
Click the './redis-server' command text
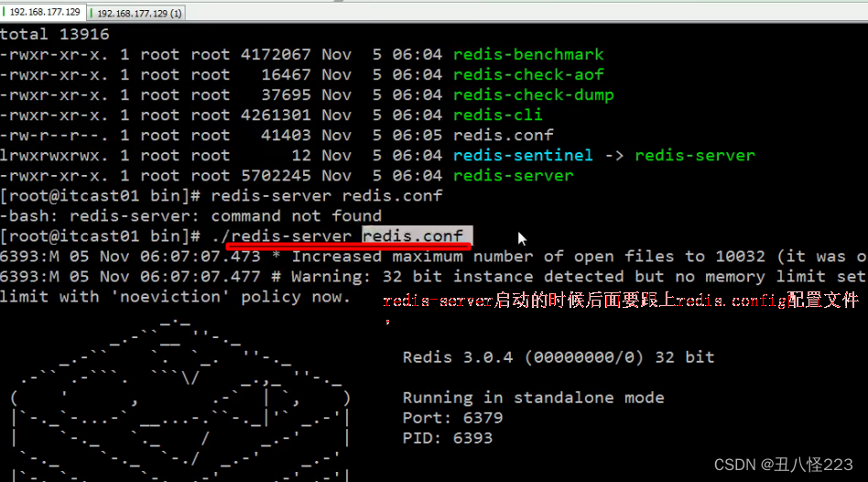281,236
